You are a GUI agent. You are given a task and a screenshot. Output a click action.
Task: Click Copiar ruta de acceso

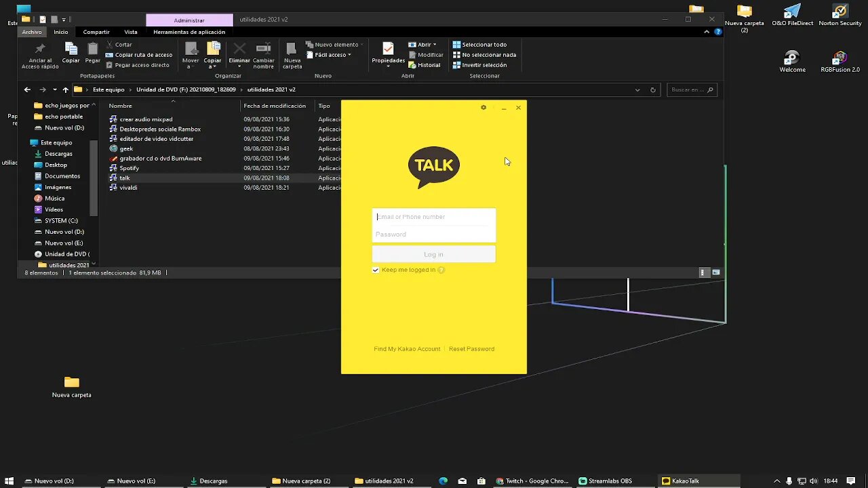139,55
